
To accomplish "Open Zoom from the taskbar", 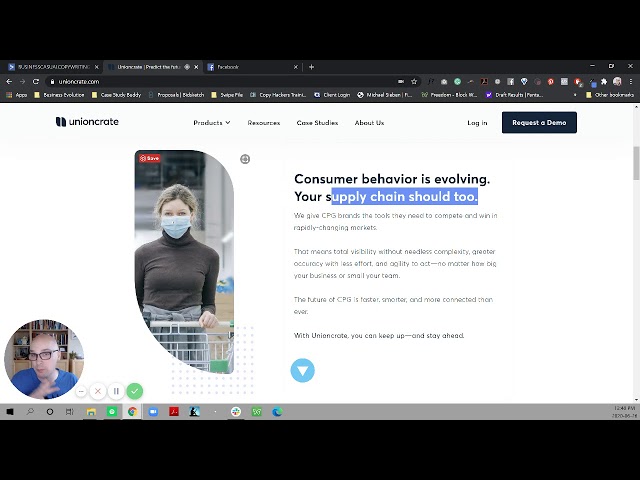I will coord(153,411).
